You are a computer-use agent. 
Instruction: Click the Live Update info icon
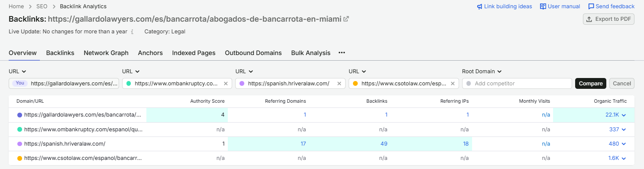coord(132,32)
